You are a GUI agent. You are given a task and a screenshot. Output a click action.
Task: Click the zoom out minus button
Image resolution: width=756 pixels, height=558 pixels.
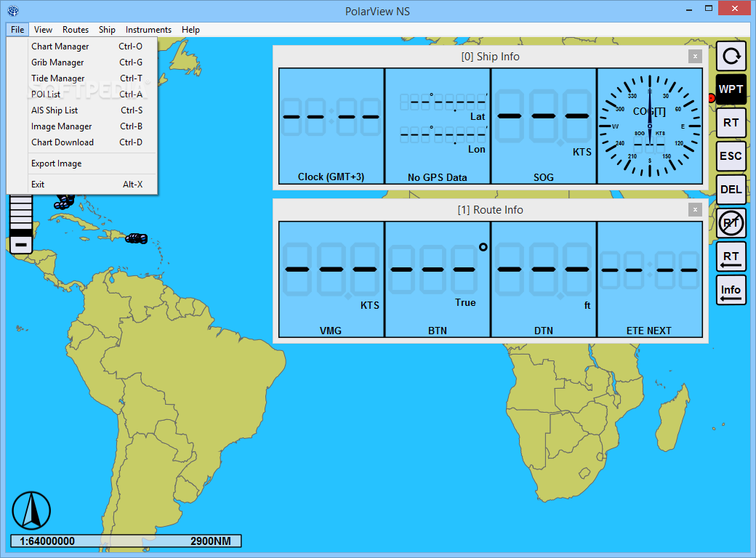point(21,245)
